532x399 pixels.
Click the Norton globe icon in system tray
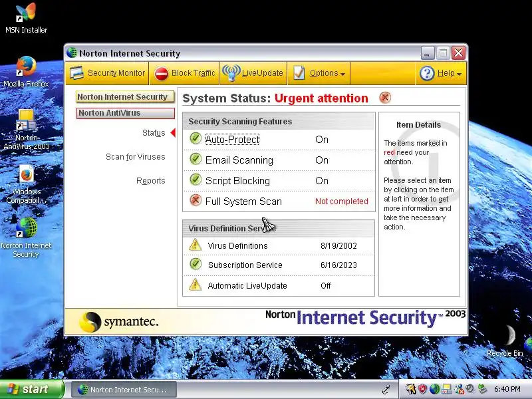[435, 389]
